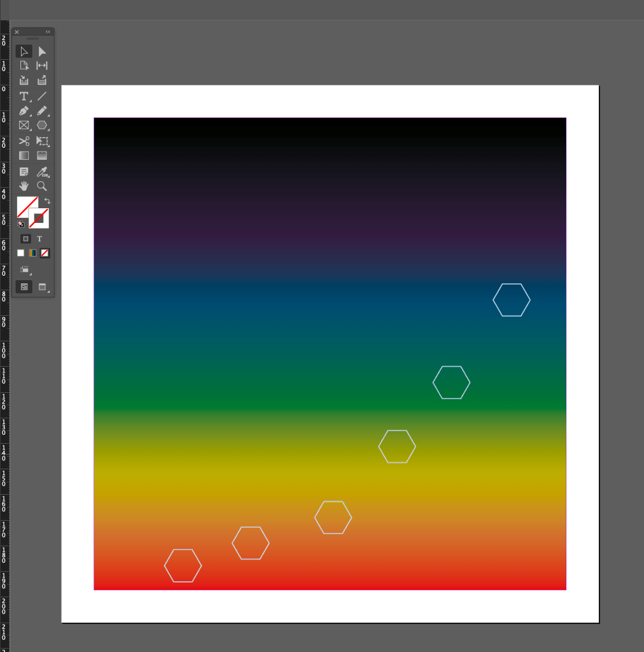Select the Selection tool (black arrow)

click(x=24, y=52)
